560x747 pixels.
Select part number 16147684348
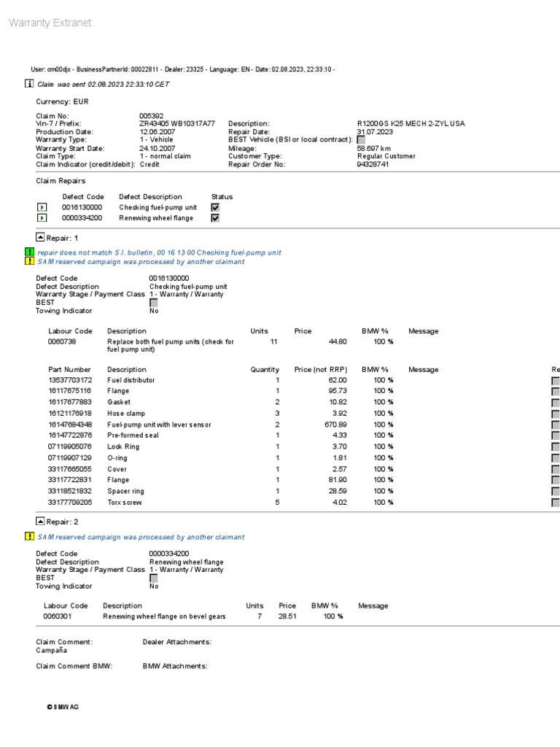[70, 425]
